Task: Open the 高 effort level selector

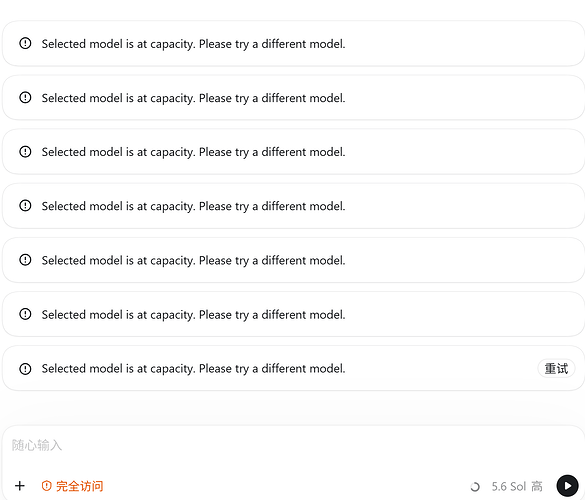Action: (536, 487)
